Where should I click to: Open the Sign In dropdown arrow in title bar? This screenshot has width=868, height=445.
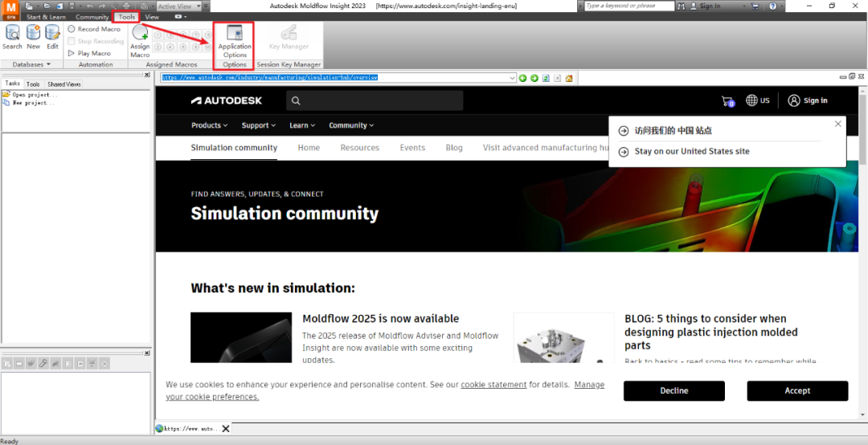[743, 6]
